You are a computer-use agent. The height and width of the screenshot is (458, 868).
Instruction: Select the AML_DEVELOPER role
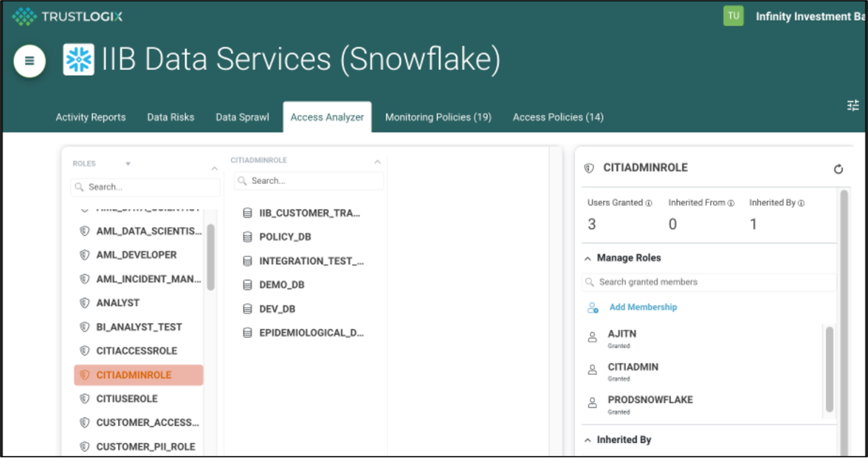click(136, 255)
